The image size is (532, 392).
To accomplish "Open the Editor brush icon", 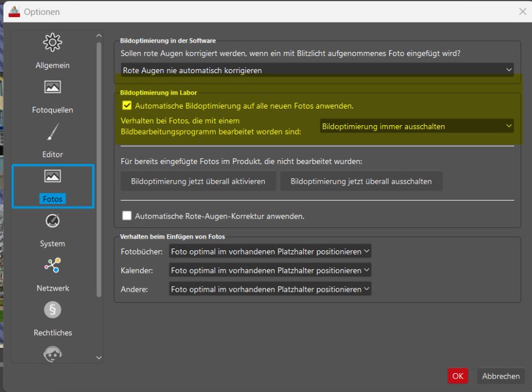I will pos(53,132).
